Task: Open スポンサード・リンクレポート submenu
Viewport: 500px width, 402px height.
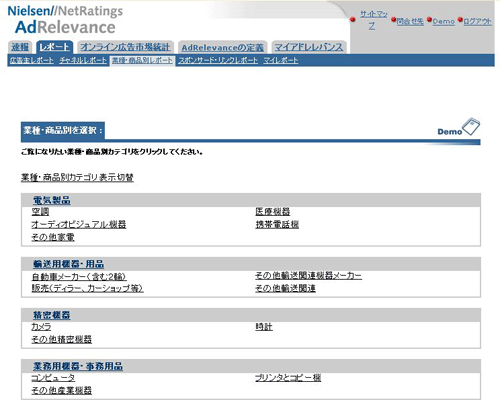Action: pos(218,60)
